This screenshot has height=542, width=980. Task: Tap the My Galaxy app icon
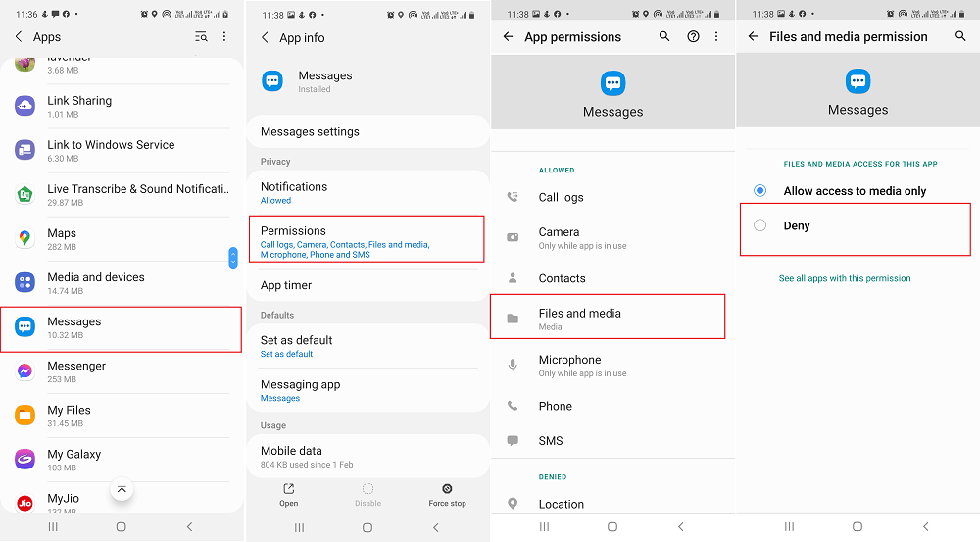[25, 460]
